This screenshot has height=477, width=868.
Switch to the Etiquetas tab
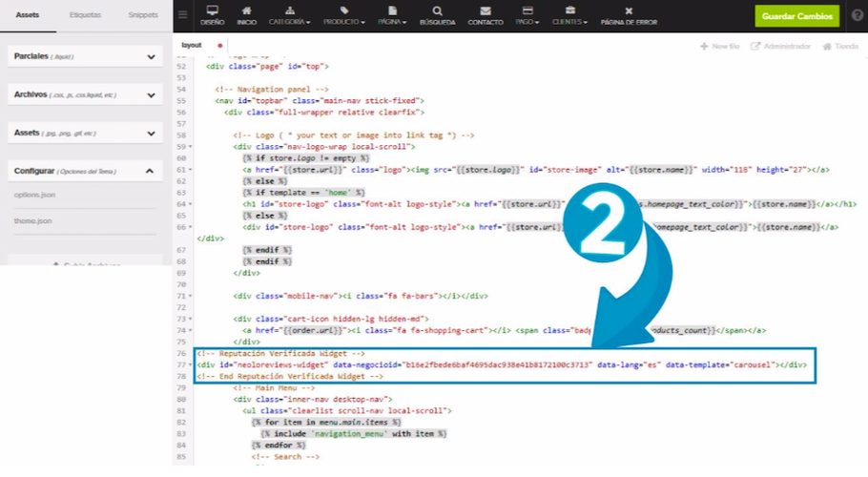(84, 15)
